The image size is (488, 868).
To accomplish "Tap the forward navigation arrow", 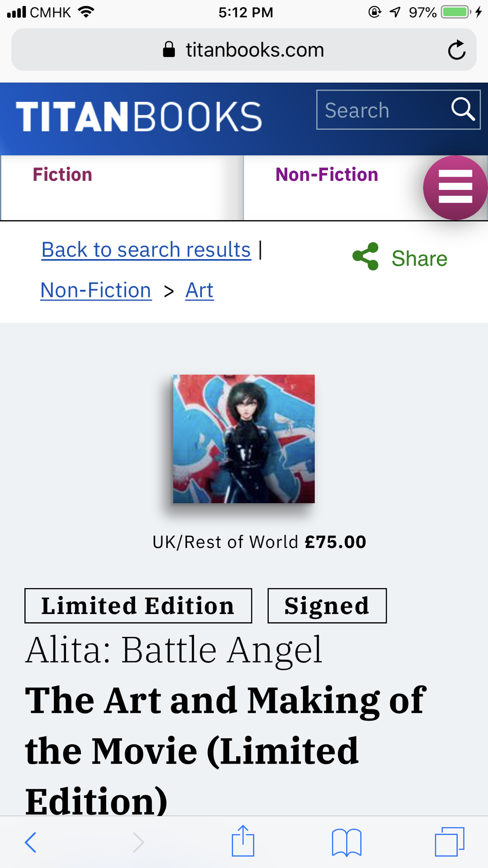I will tap(138, 842).
